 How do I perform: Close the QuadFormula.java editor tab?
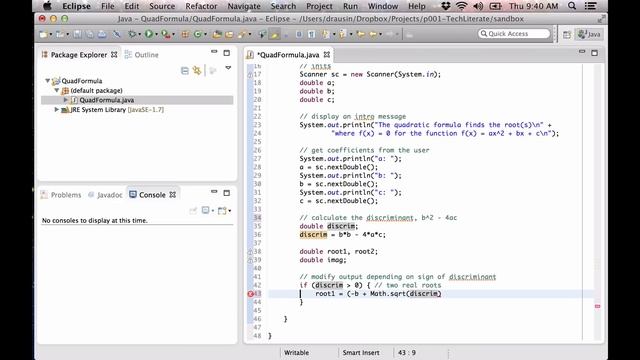(327, 54)
